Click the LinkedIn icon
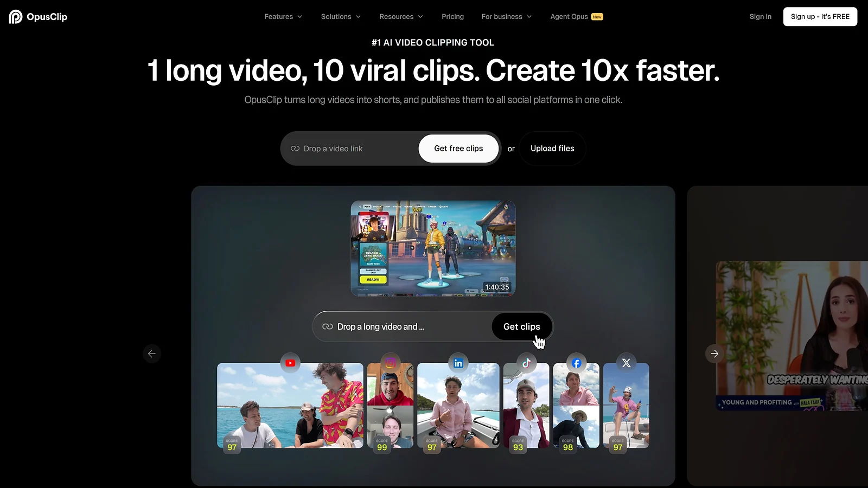The width and height of the screenshot is (868, 488). 458,363
